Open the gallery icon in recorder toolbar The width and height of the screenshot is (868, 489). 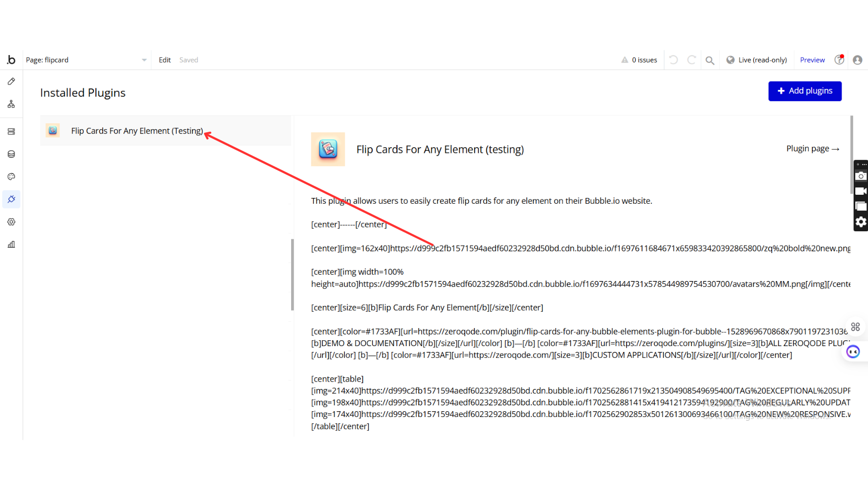coord(861,206)
